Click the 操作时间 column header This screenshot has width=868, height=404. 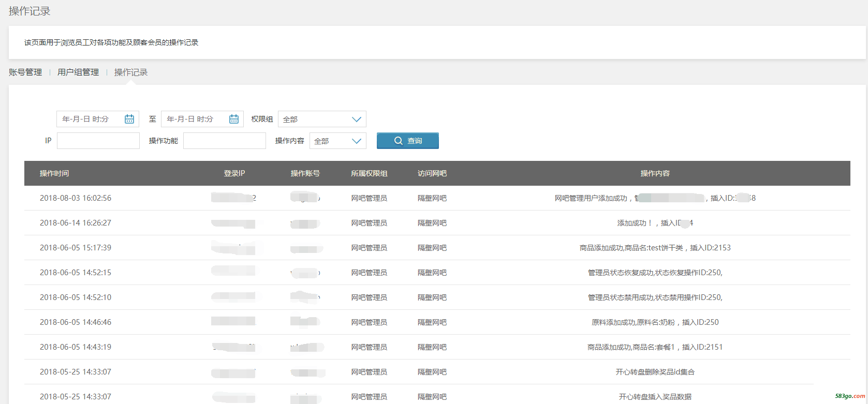pos(54,173)
